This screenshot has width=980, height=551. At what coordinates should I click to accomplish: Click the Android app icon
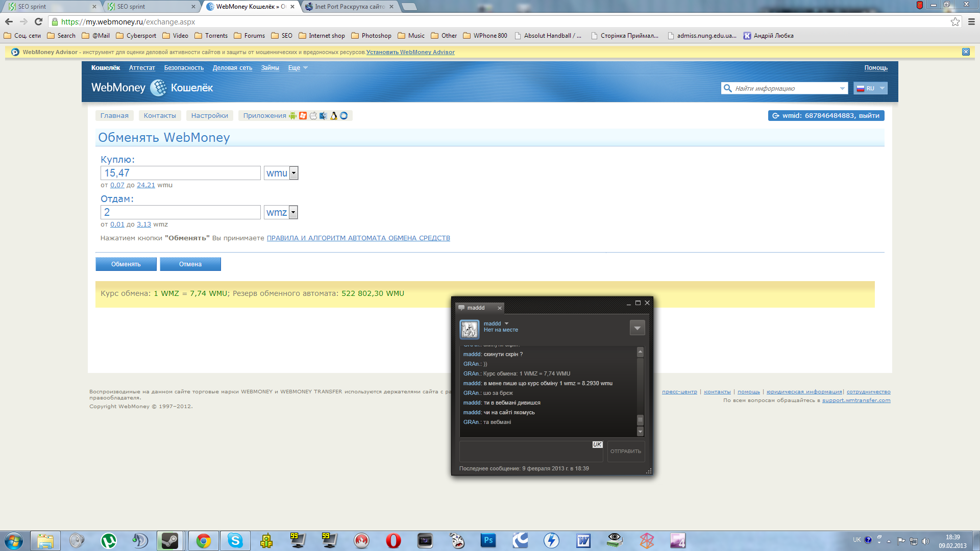[x=292, y=116]
